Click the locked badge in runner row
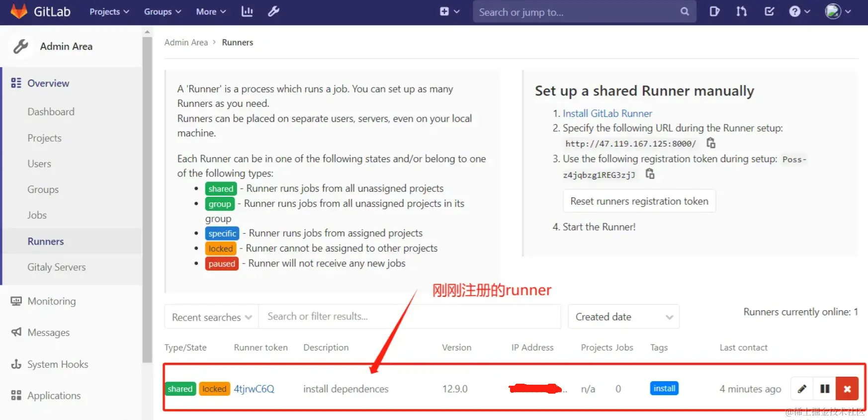This screenshot has width=868, height=420. pos(214,389)
